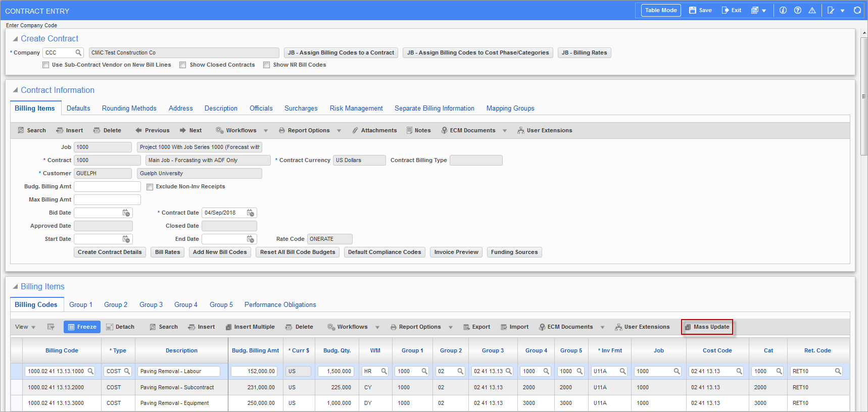Check the Show Closed Contracts box
The width and height of the screenshot is (868, 412).
coord(183,65)
